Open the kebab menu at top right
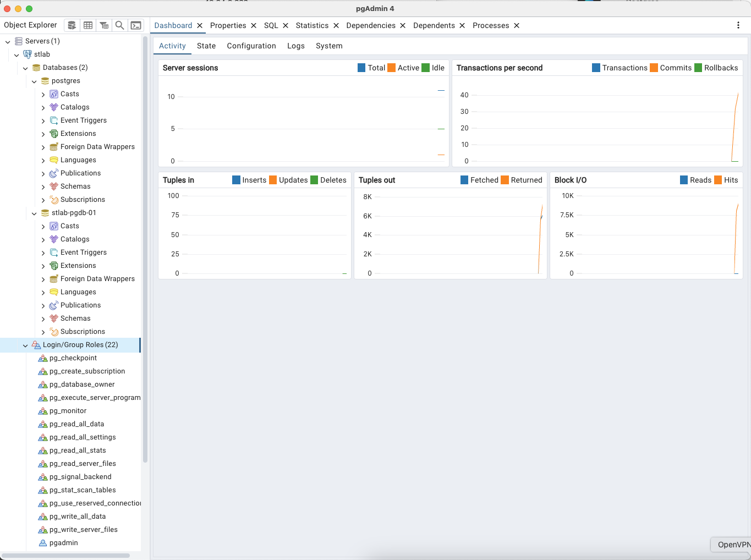The image size is (751, 560). point(738,25)
